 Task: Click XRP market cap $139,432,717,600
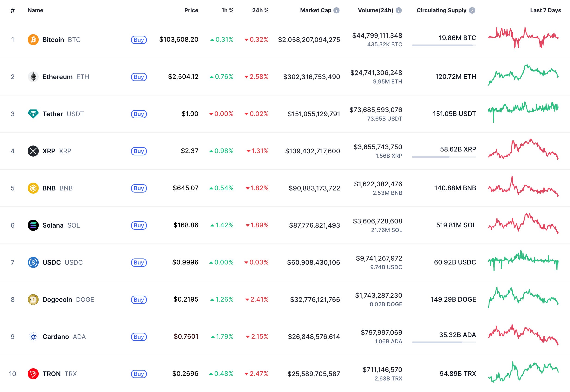coord(312,151)
